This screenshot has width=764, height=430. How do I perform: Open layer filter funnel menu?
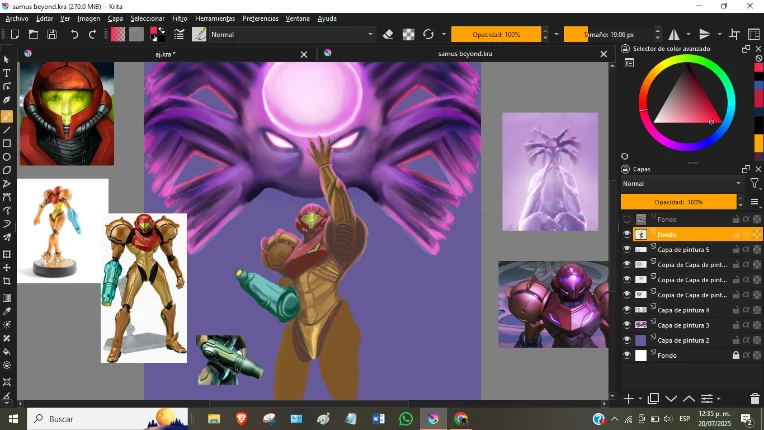(755, 184)
